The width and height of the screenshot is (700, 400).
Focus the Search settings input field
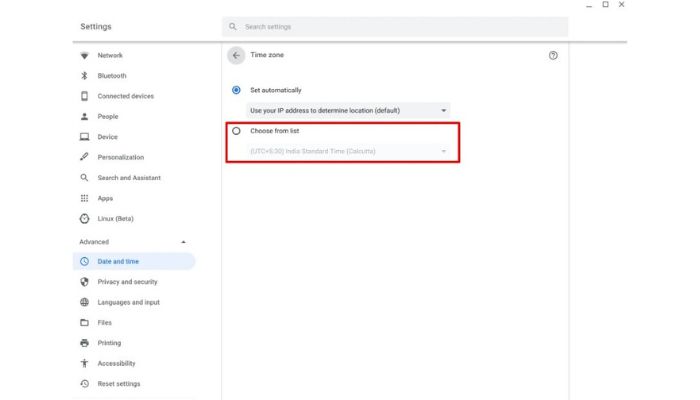395,27
